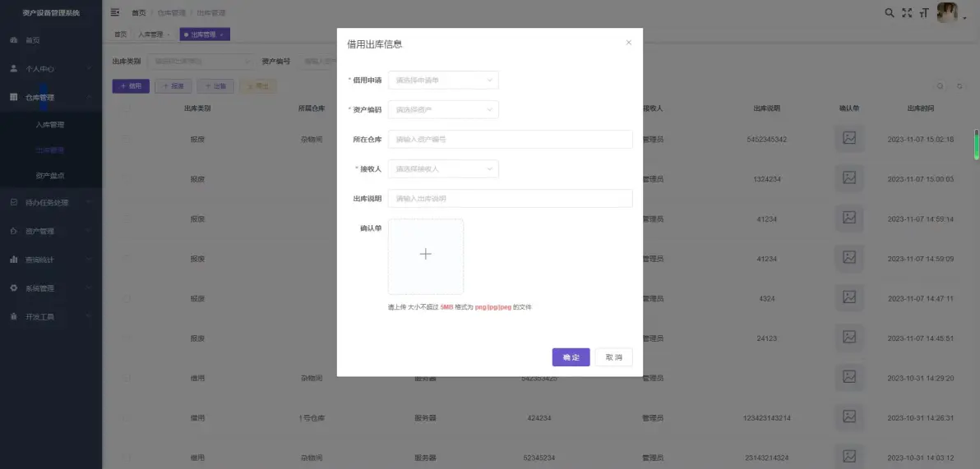The height and width of the screenshot is (469, 980).
Task: Expand 开发工具 in the sidebar
Action: [51, 316]
